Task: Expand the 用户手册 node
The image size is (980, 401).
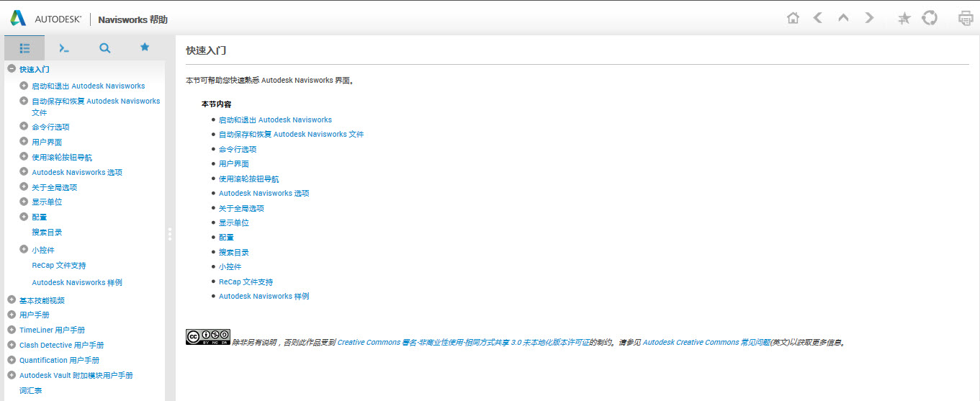Action: 12,315
